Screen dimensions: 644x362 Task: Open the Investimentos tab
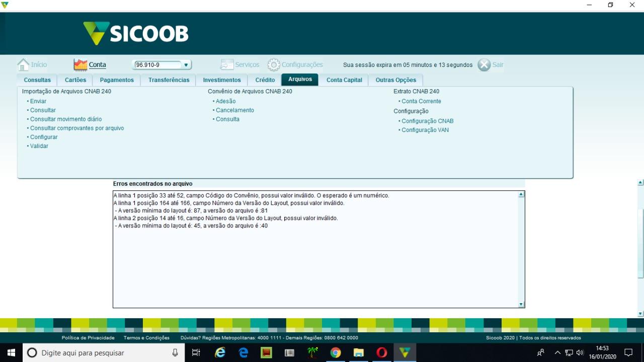tap(222, 80)
